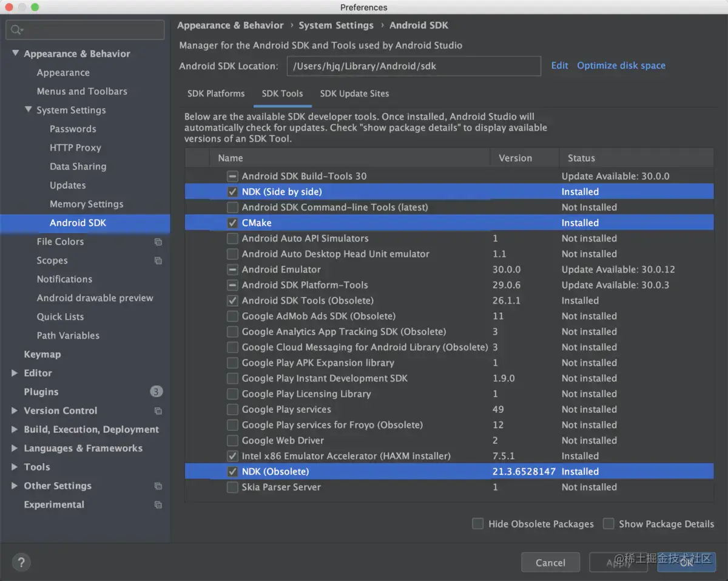Collapse the Appearance & Behavior section
Viewport: 728px width, 581px height.
pos(15,53)
